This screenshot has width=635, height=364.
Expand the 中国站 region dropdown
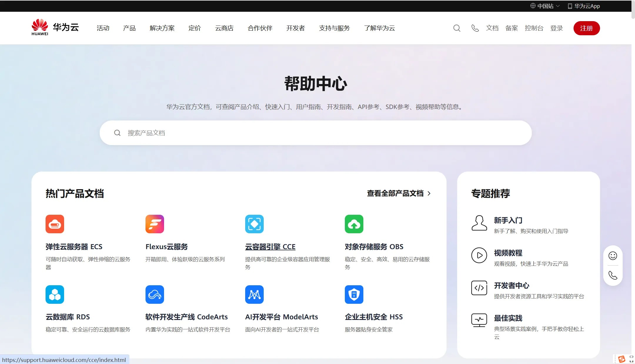(x=545, y=6)
